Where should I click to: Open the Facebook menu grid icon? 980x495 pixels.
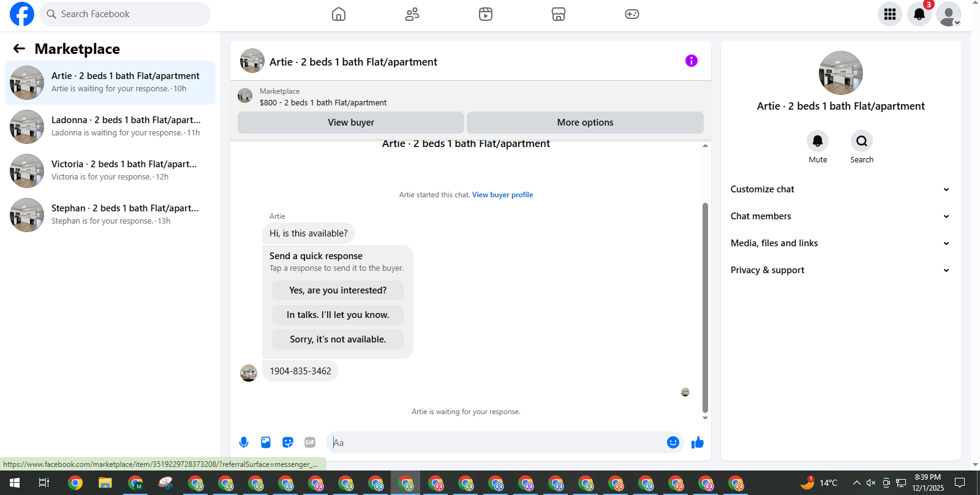pos(890,14)
